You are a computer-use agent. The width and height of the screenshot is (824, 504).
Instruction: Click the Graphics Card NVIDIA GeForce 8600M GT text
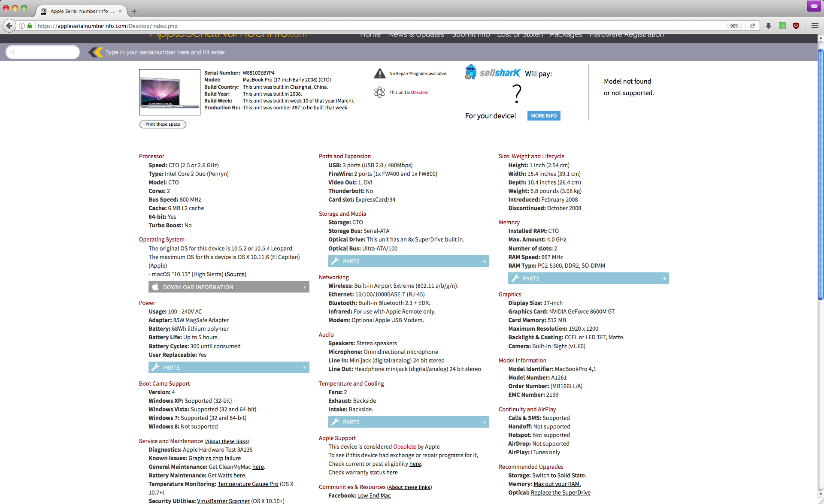pos(561,311)
